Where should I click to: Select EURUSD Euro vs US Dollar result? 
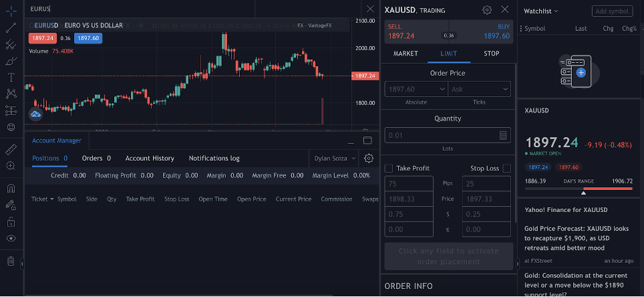pyautogui.click(x=188, y=25)
